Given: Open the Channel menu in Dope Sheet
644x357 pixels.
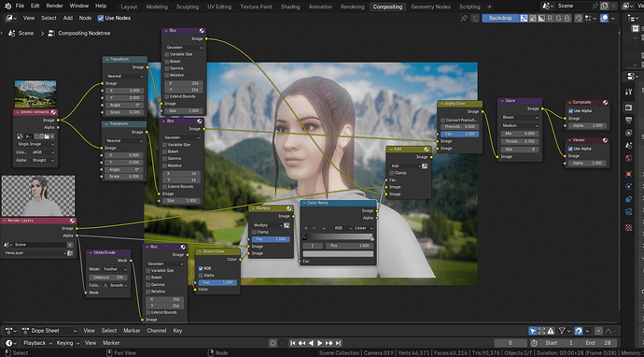Looking at the screenshot, I should 157,331.
